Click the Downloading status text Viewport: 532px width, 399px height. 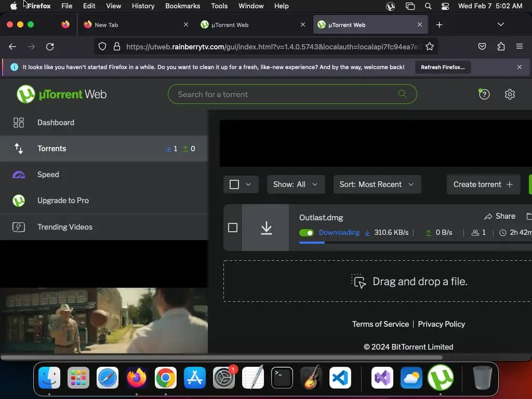(x=339, y=232)
